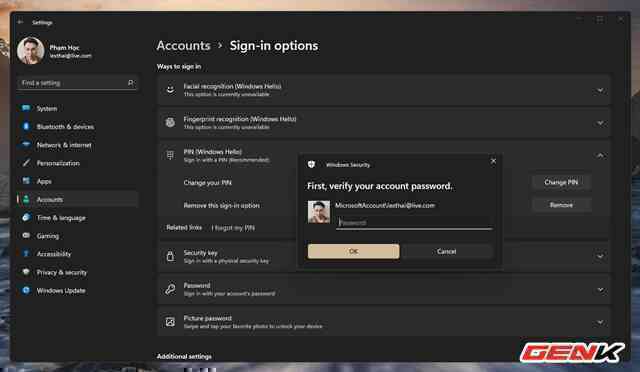
Task: Click the search magnifier icon in Find a setting
Action: pos(131,83)
